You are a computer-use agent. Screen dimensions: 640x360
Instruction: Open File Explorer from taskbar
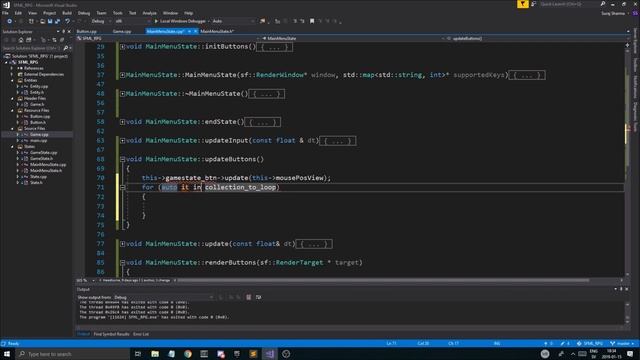pyautogui.click(x=155, y=354)
